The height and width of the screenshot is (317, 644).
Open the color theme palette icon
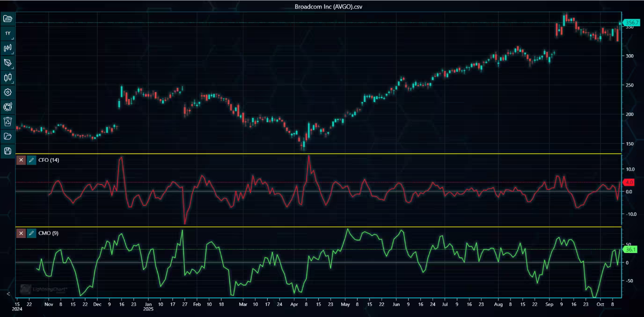tap(7, 107)
